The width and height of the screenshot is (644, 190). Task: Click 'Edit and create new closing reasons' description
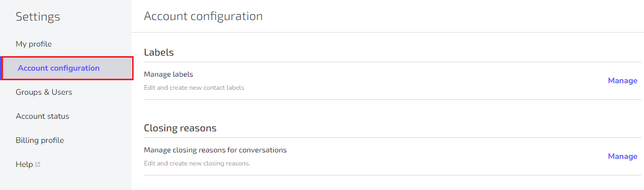tap(197, 163)
